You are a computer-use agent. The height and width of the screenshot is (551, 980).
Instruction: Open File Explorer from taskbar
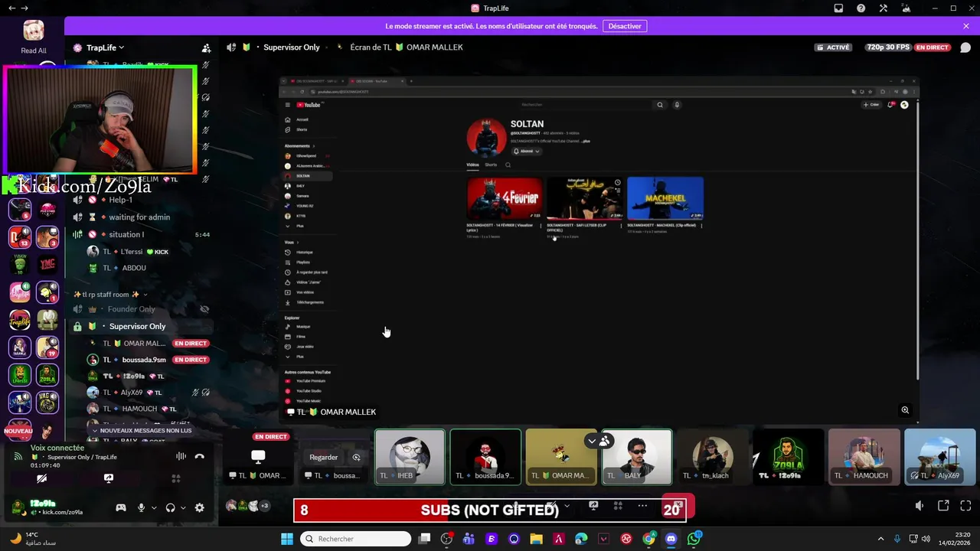pyautogui.click(x=536, y=539)
